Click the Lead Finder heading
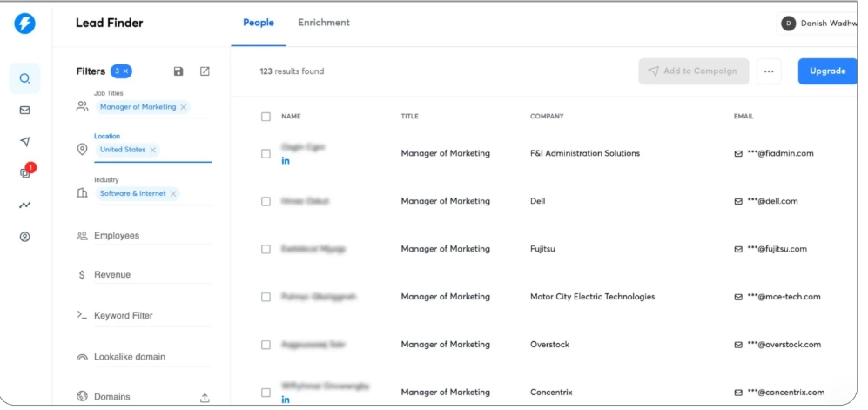This screenshot has height=410, width=868. 109,24
